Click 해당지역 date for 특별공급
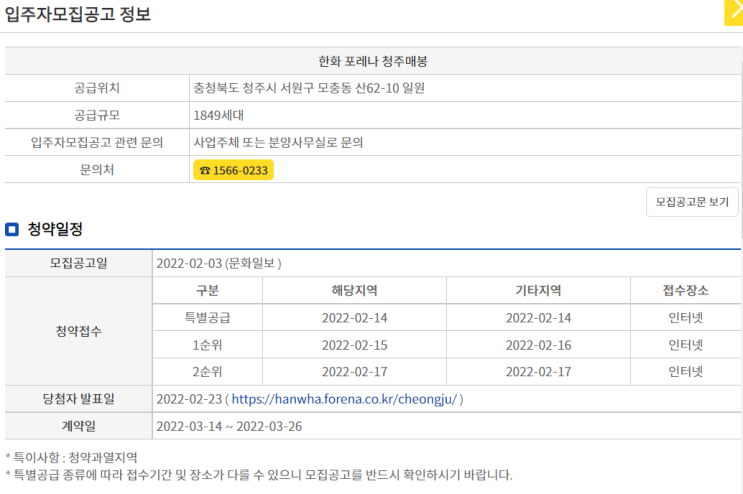This screenshot has width=743, height=494. (354, 318)
